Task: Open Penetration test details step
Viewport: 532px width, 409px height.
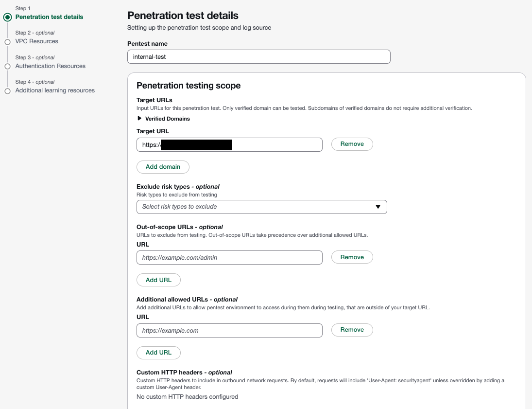Action: coord(49,17)
